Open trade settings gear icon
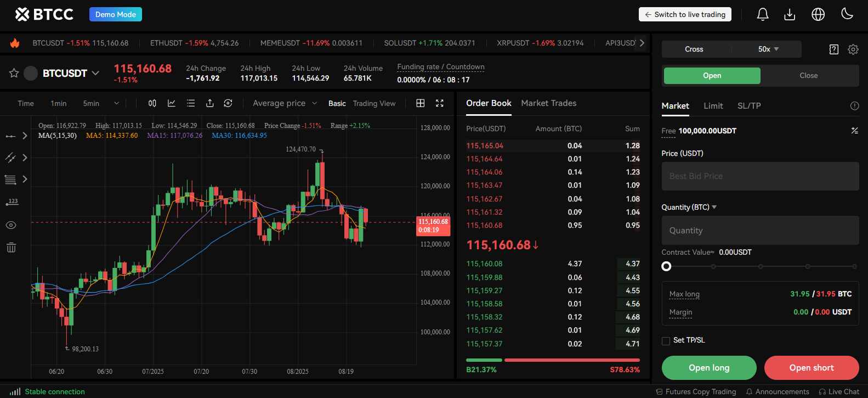 pos(853,49)
